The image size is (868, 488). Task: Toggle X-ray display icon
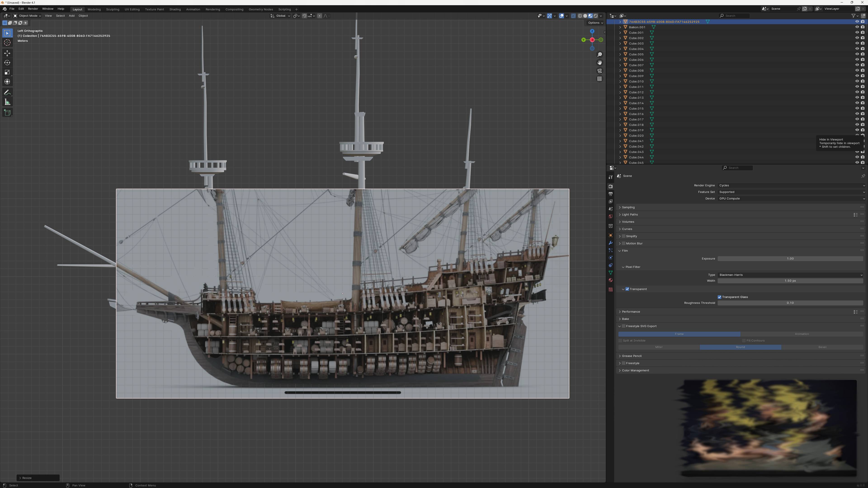click(x=573, y=16)
